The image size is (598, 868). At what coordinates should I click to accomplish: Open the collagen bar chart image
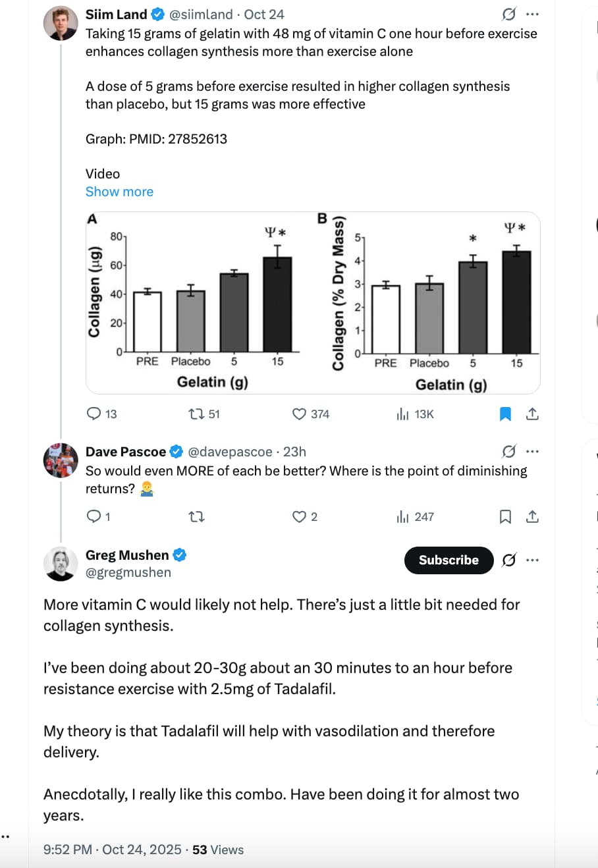click(313, 303)
